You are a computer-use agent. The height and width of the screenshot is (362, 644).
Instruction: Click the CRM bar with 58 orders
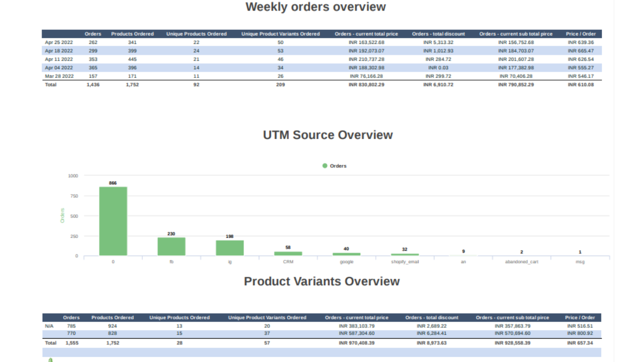(x=288, y=253)
